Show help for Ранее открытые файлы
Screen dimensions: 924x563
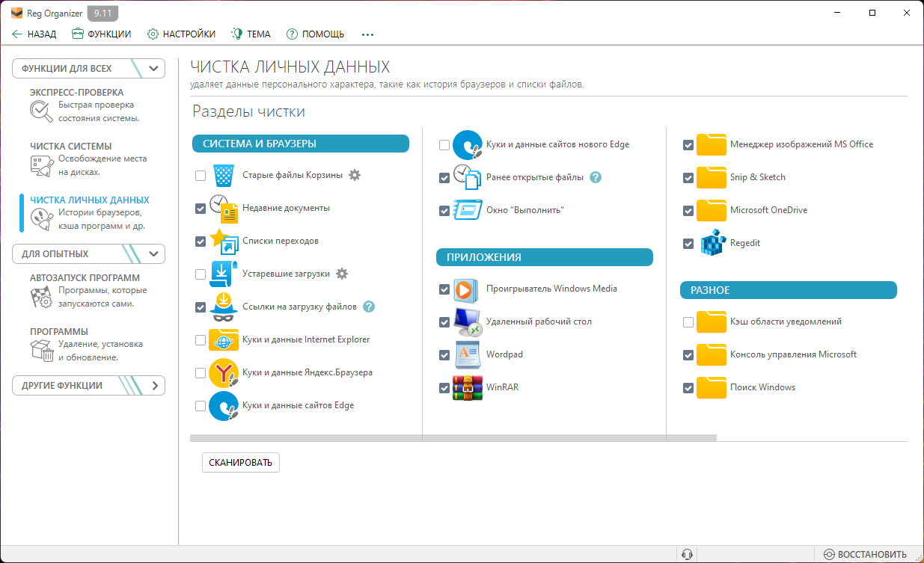(596, 177)
